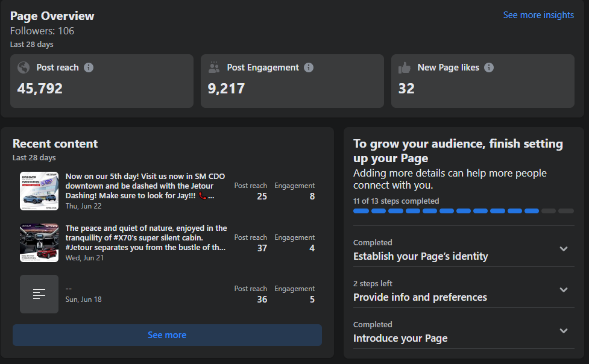Select the Post Engagement card showing 9,217
Image resolution: width=589 pixels, height=364 pixels.
coord(292,81)
